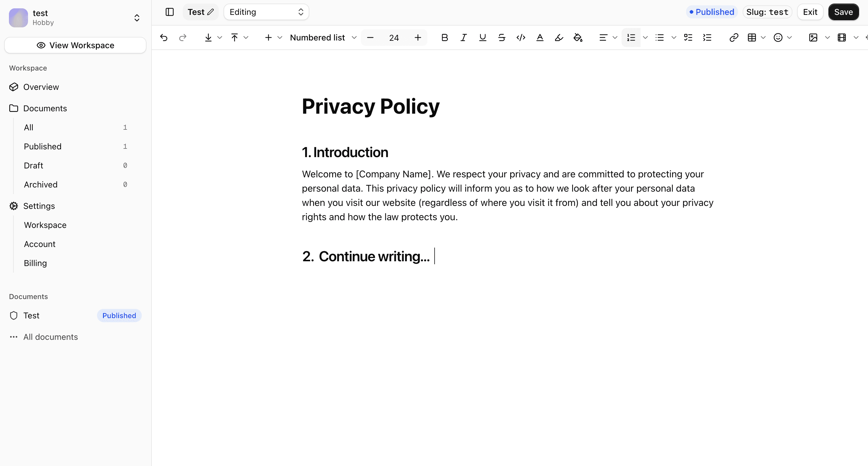Click the undo icon
The height and width of the screenshot is (466, 868).
click(164, 37)
